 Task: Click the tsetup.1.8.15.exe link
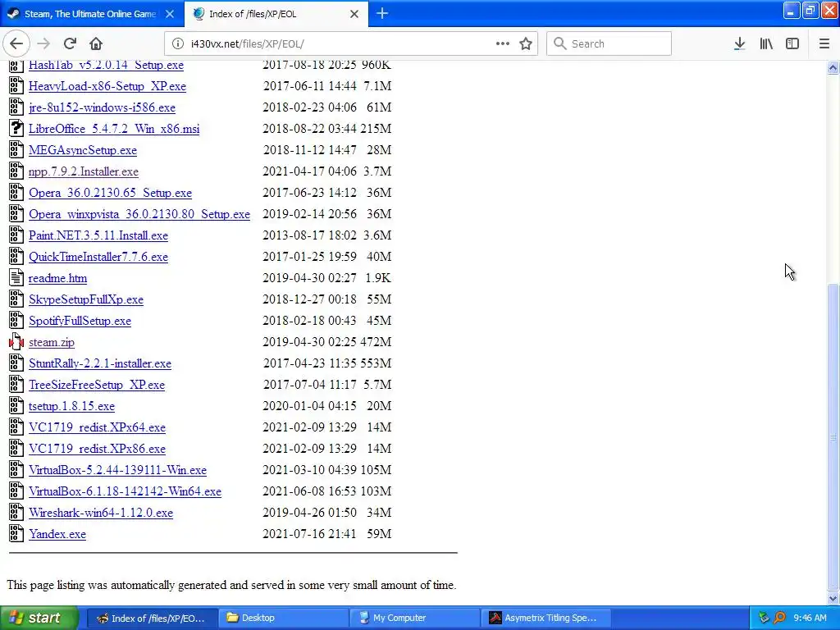72,406
